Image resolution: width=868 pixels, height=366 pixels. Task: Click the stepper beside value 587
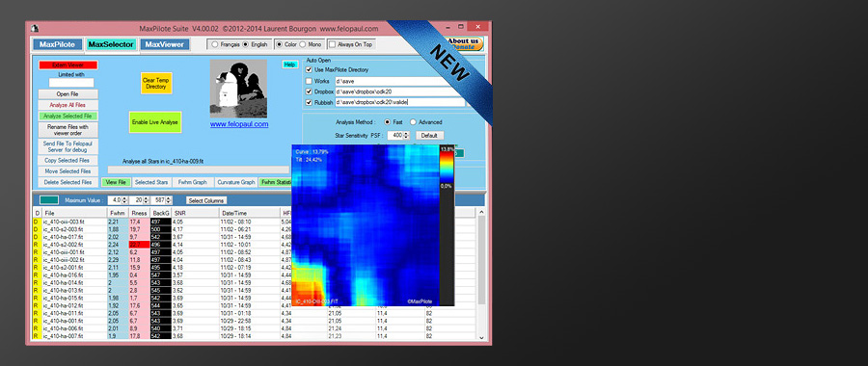click(x=169, y=200)
